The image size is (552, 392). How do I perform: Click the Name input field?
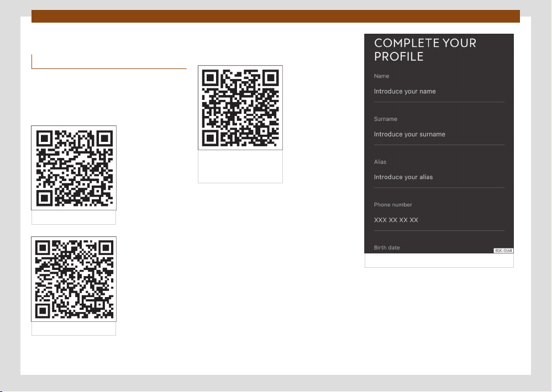pyautogui.click(x=439, y=92)
